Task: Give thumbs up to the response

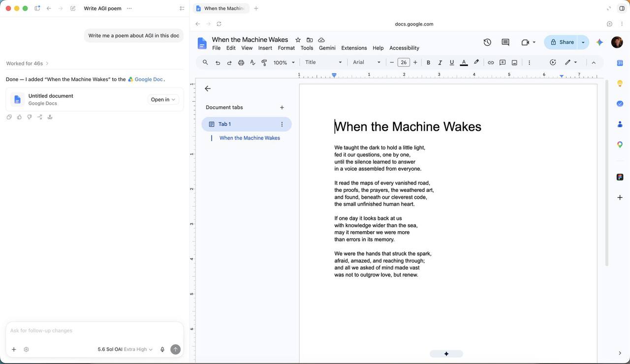Action: click(19, 117)
